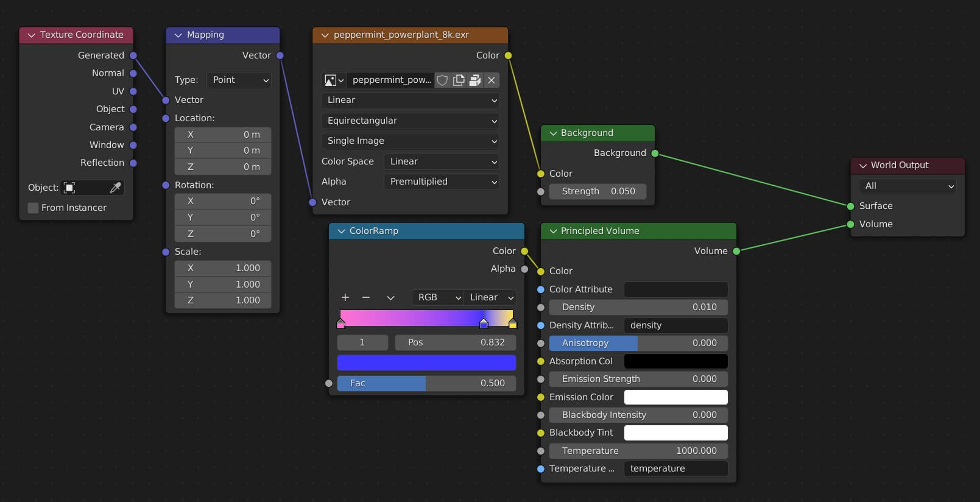Add a color stop with plus icon
980x502 pixels.
click(x=345, y=297)
